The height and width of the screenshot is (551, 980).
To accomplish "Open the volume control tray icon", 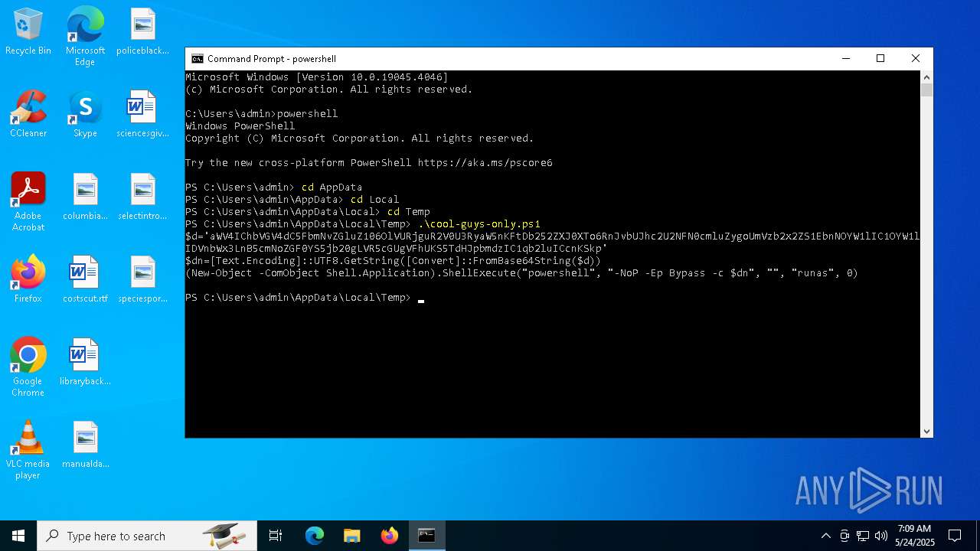I will [881, 536].
